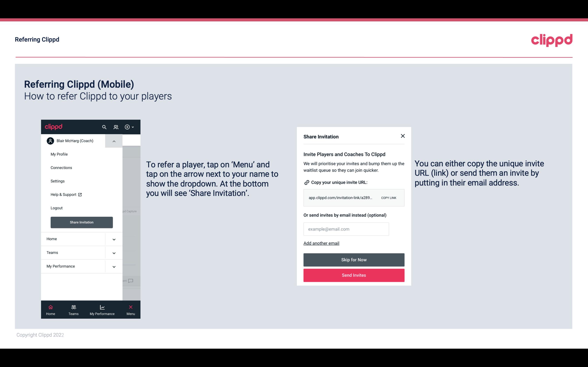Image resolution: width=588 pixels, height=367 pixels.
Task: Click the close X on Share Invitation dialog
Action: pos(402,136)
